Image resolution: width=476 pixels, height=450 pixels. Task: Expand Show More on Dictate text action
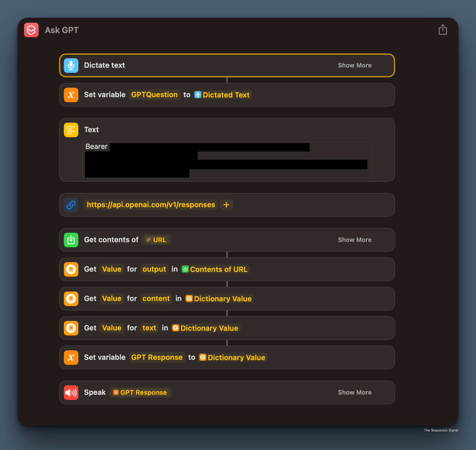tap(354, 65)
